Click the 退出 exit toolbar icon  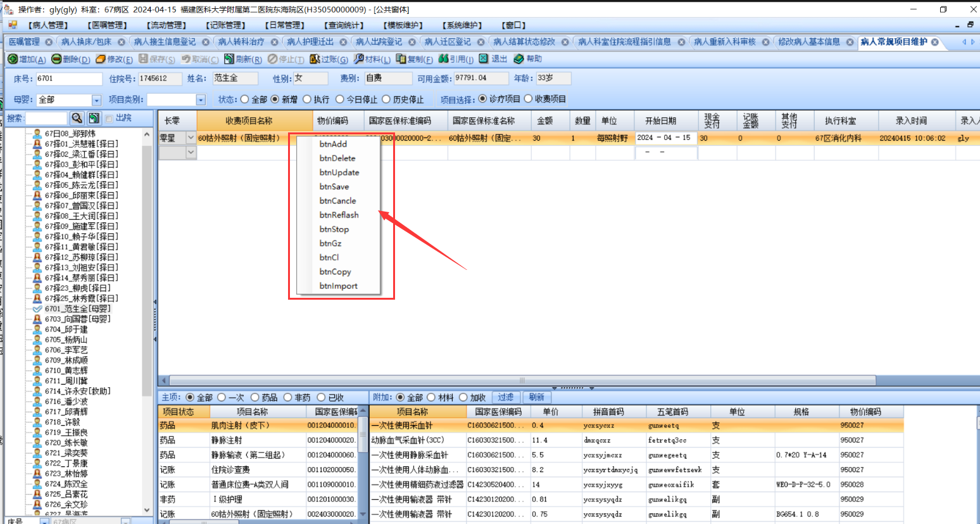(484, 59)
